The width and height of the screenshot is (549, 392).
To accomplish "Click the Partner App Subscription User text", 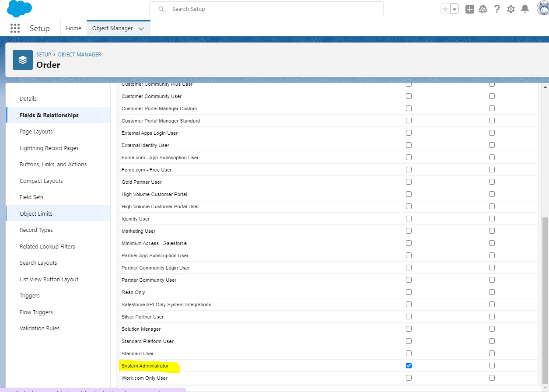I will tap(155, 255).
